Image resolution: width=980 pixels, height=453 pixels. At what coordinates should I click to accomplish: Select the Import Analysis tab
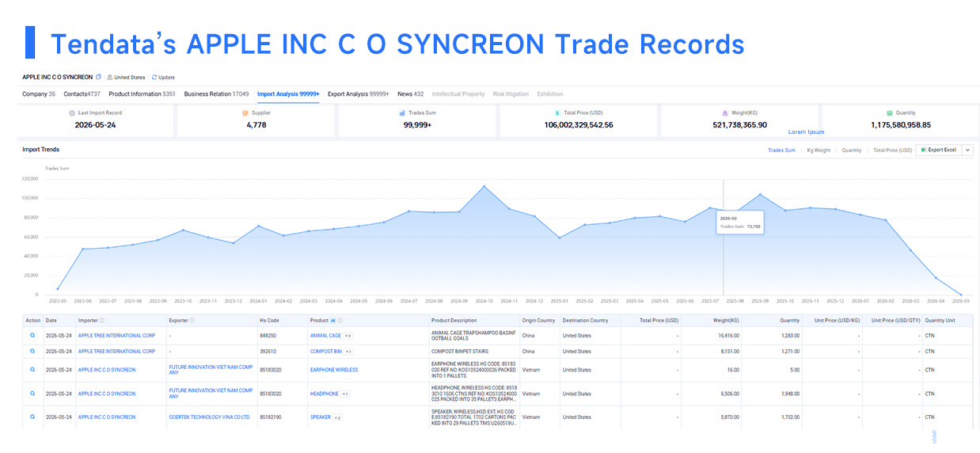[x=288, y=94]
